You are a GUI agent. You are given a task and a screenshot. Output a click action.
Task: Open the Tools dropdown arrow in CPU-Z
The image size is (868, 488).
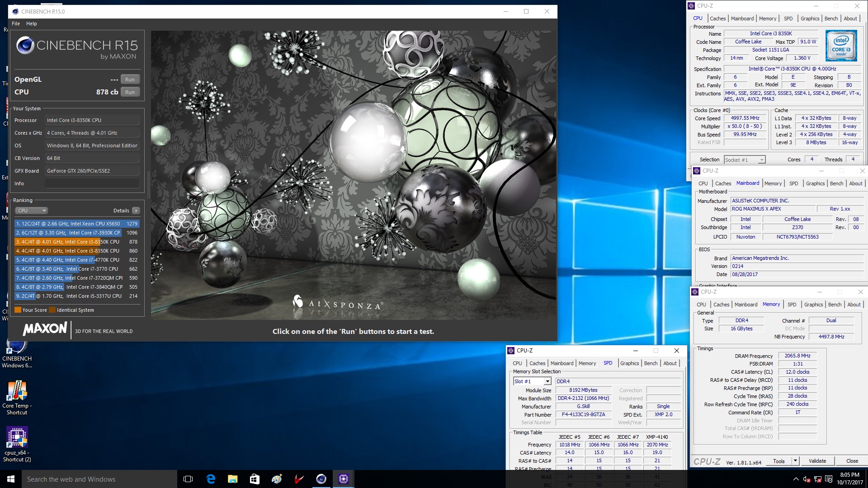795,461
